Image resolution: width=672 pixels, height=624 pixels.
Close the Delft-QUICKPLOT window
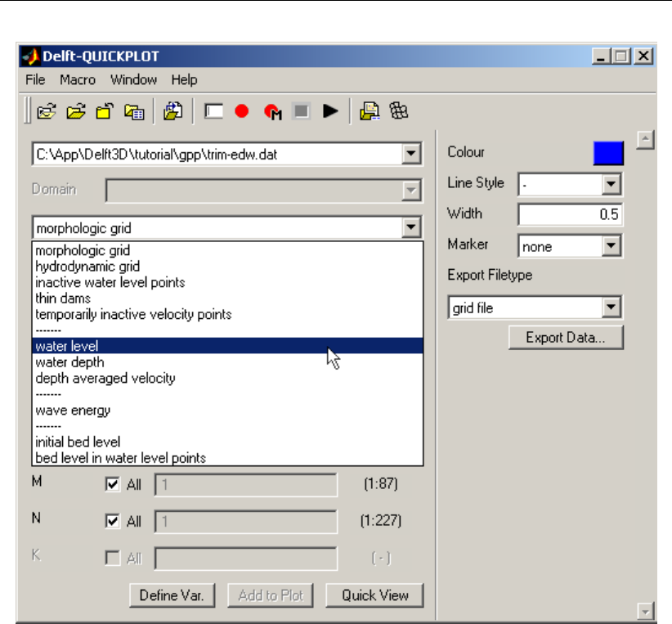[x=643, y=56]
